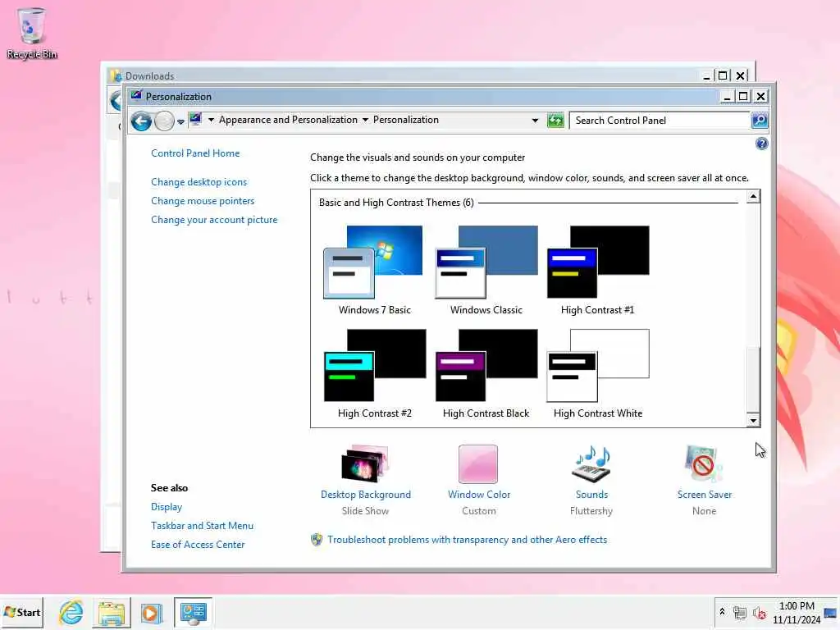Click Appearance and Personalization breadcrumb

pos(288,120)
